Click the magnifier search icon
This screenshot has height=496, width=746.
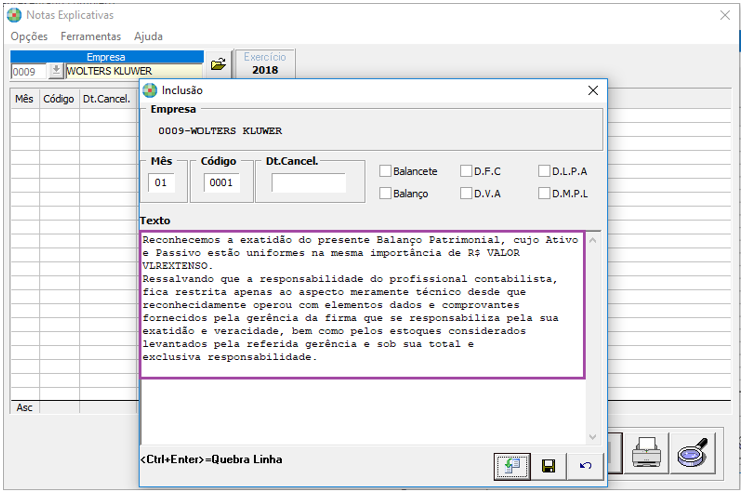coord(693,453)
